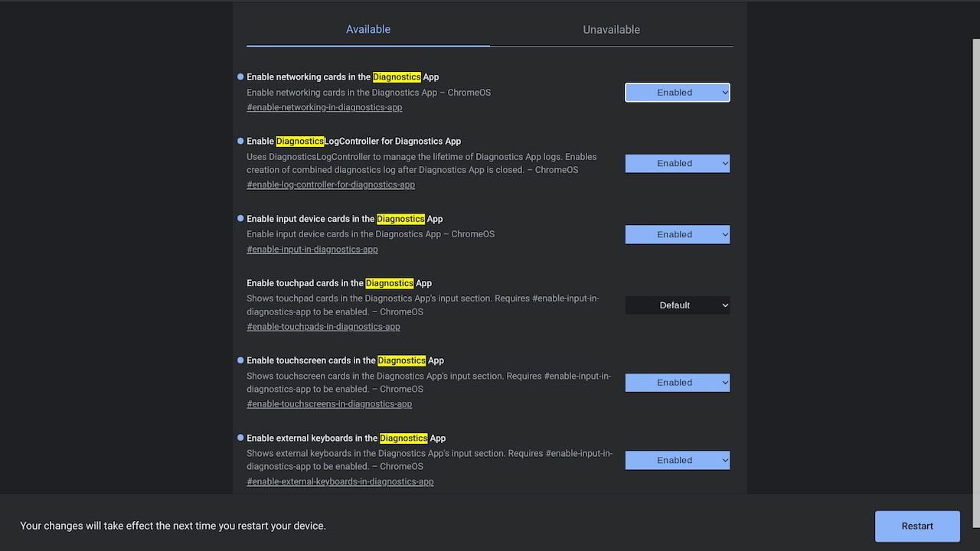Switch to the Unavailable tab

pos(611,30)
